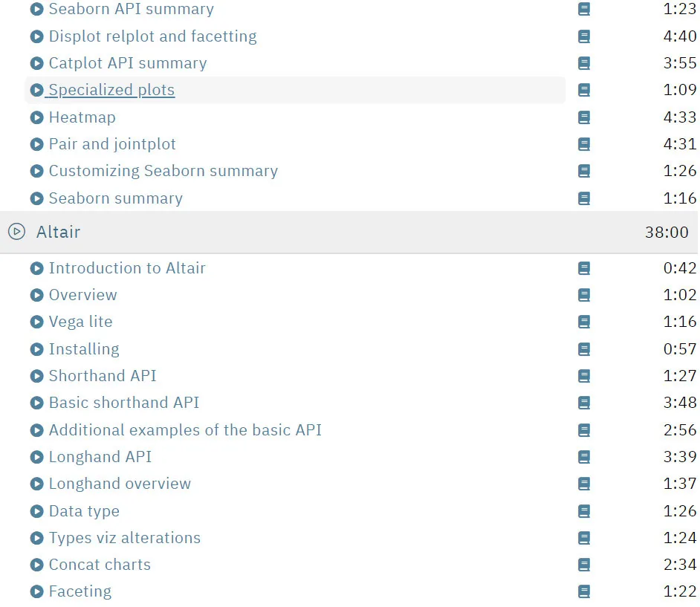
Task: Open Additional examples of the basic API
Action: (185, 430)
